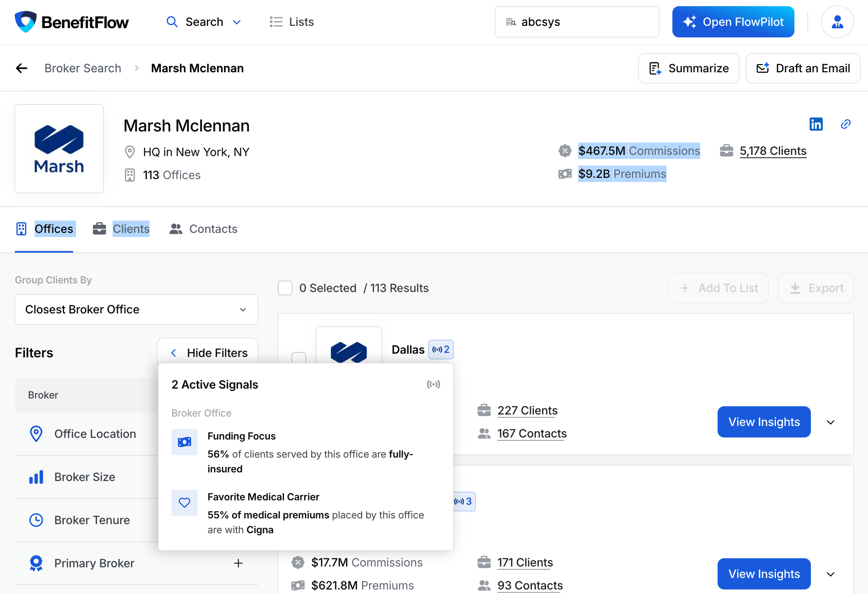Navigate to Broker Search breadcrumb
Screen dimensions: 868x594
[x=83, y=68]
